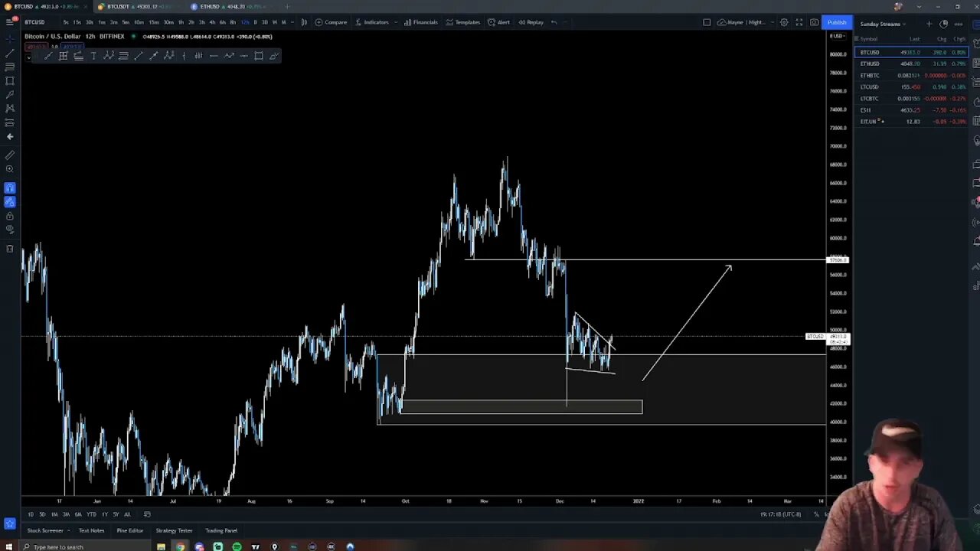This screenshot has height=551, width=980.
Task: Open a new browser tab
Action: (287, 6)
